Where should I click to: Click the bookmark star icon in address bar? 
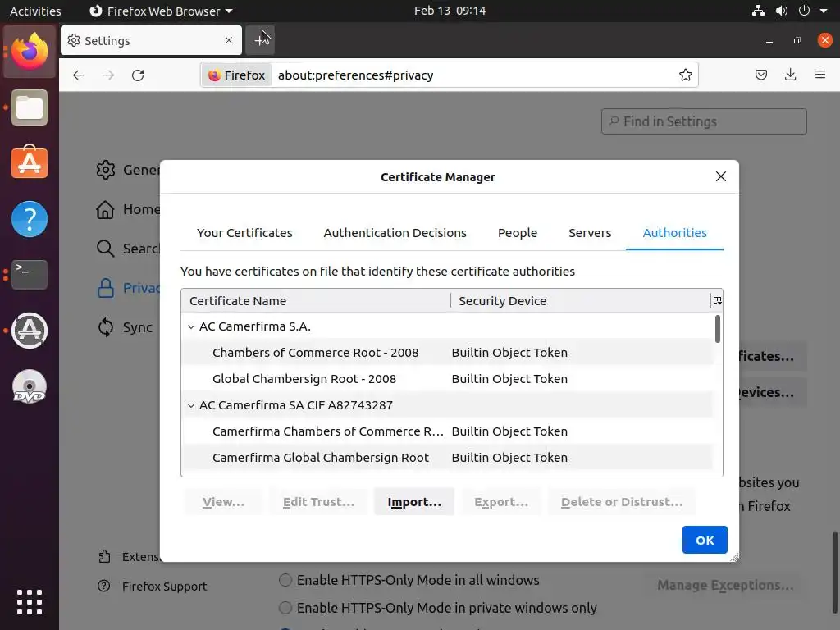686,75
